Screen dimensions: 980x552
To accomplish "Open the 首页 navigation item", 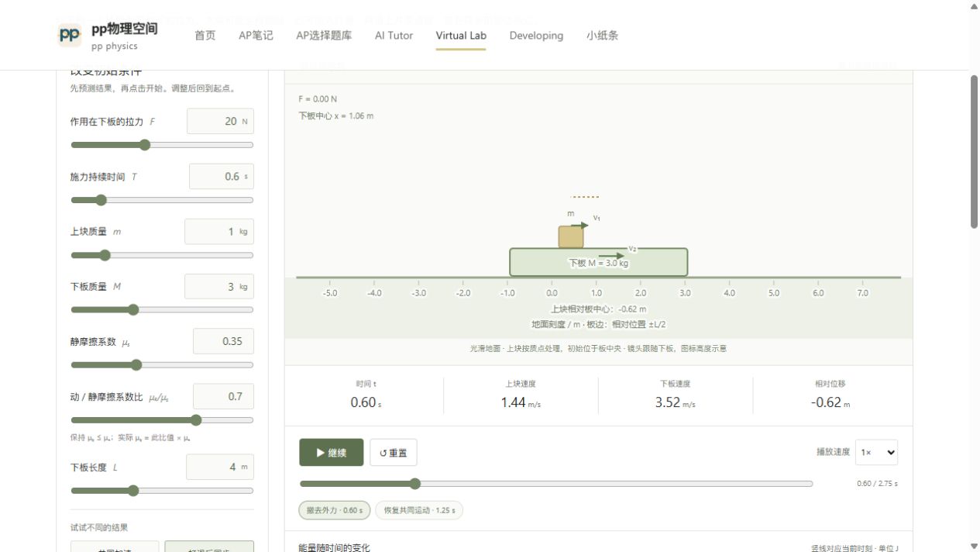I will (205, 36).
